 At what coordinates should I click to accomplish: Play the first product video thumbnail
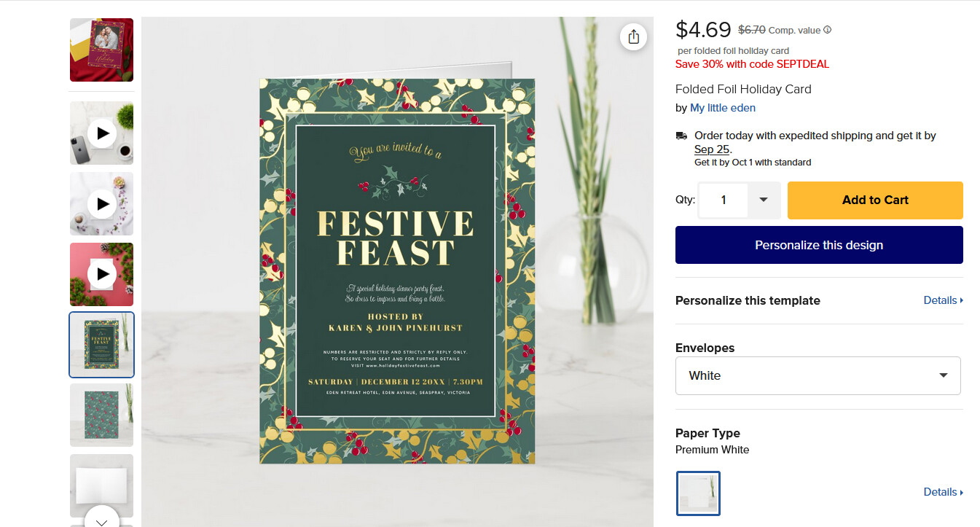pos(102,133)
